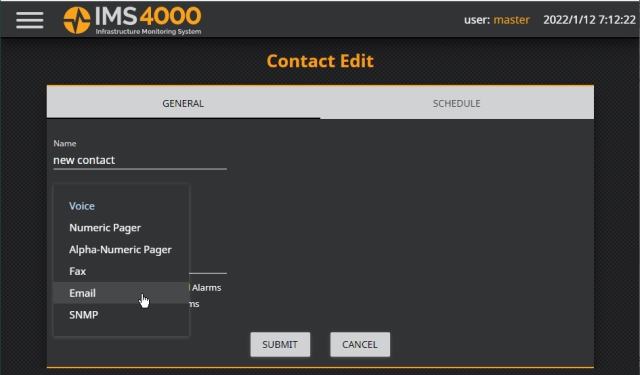Pick Email as the contact type
The image size is (640, 375).
[x=121, y=293]
